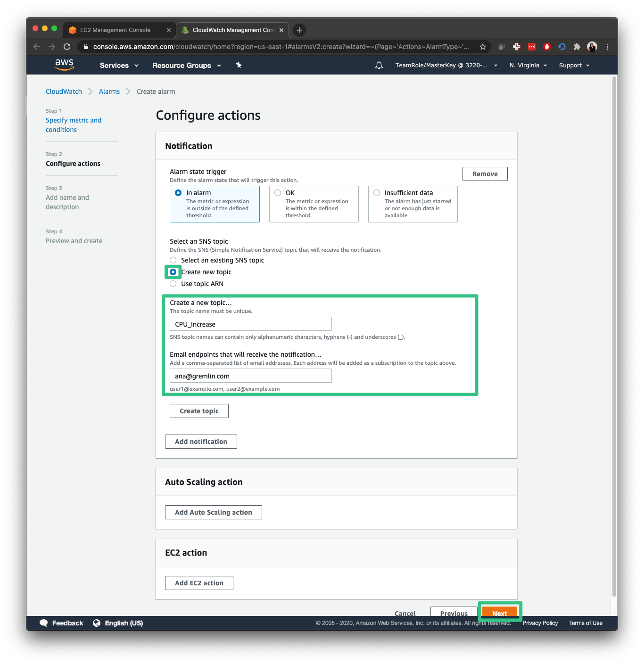
Task: Click the Previous button
Action: (454, 612)
